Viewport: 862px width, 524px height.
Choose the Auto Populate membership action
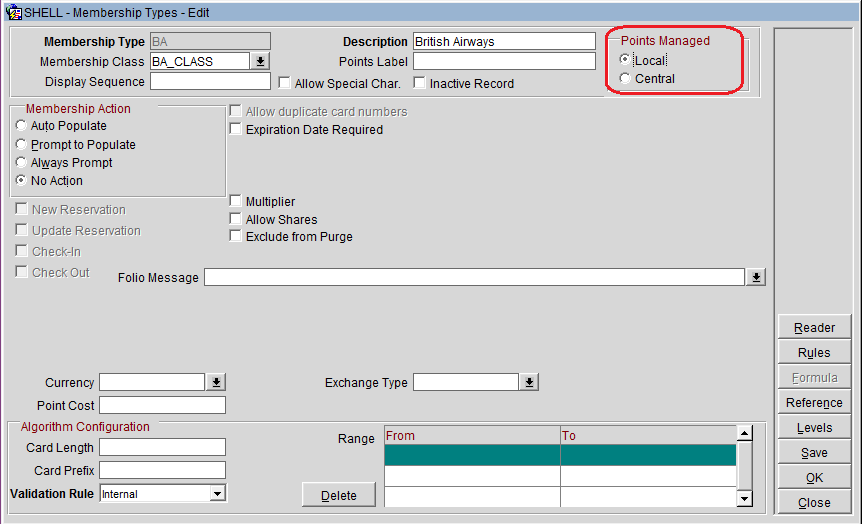click(21, 126)
